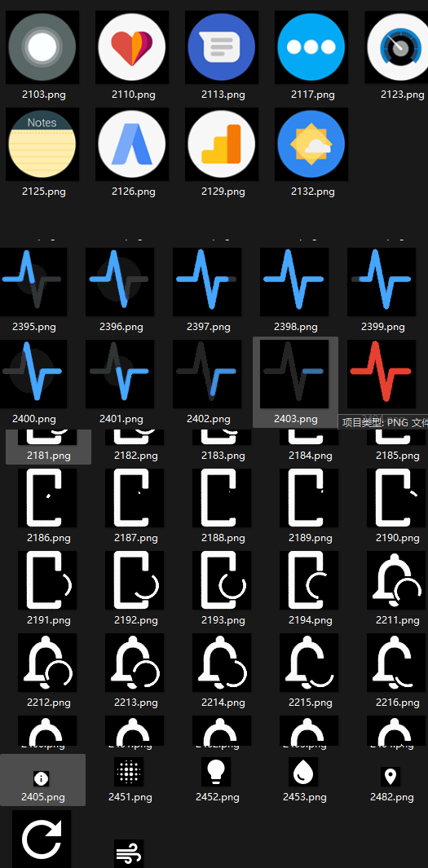Select the 2126.png blue letter A icon
The height and width of the screenshot is (868, 428).
(x=132, y=144)
